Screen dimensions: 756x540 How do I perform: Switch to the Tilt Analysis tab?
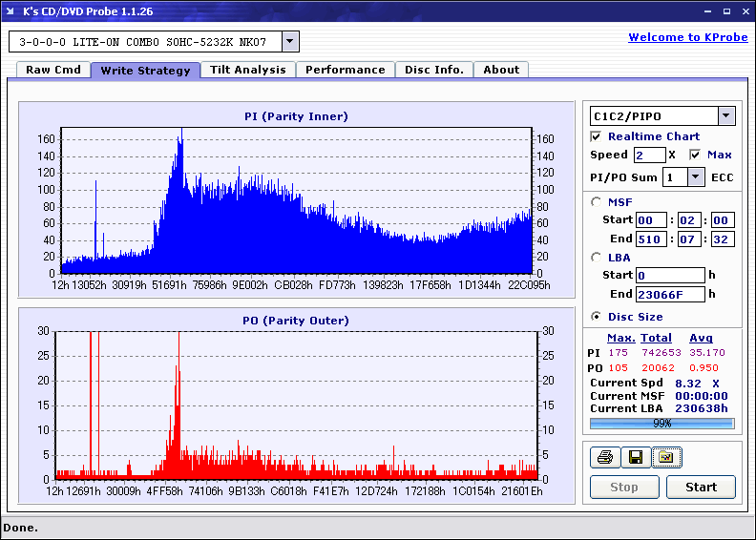click(248, 70)
